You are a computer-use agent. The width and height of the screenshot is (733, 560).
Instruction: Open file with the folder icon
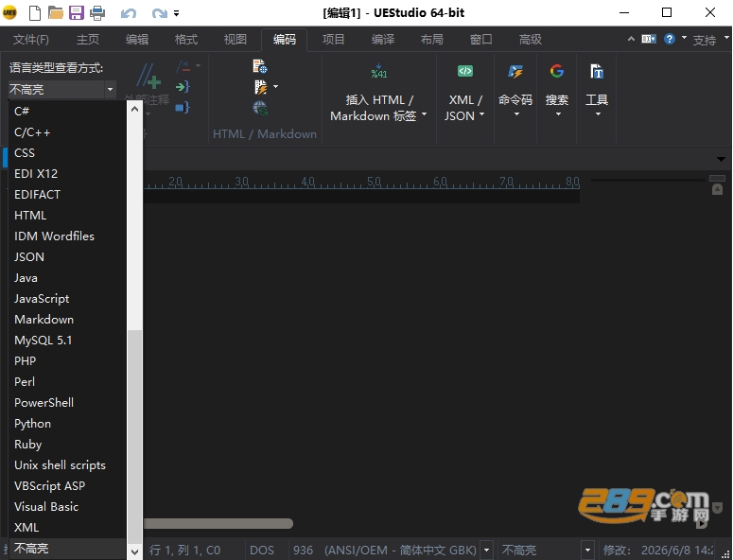[x=56, y=13]
